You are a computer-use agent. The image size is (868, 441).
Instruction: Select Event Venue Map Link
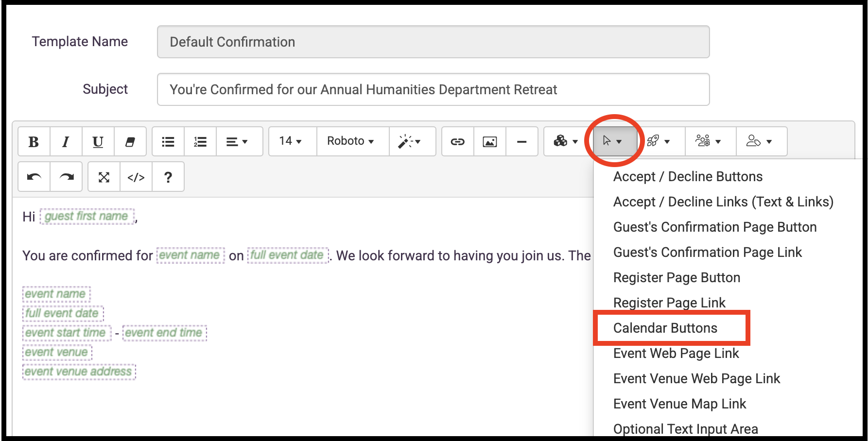pyautogui.click(x=679, y=404)
